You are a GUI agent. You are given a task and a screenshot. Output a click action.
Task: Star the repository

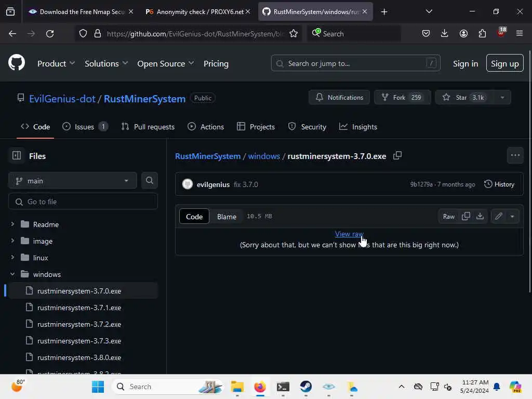465,97
